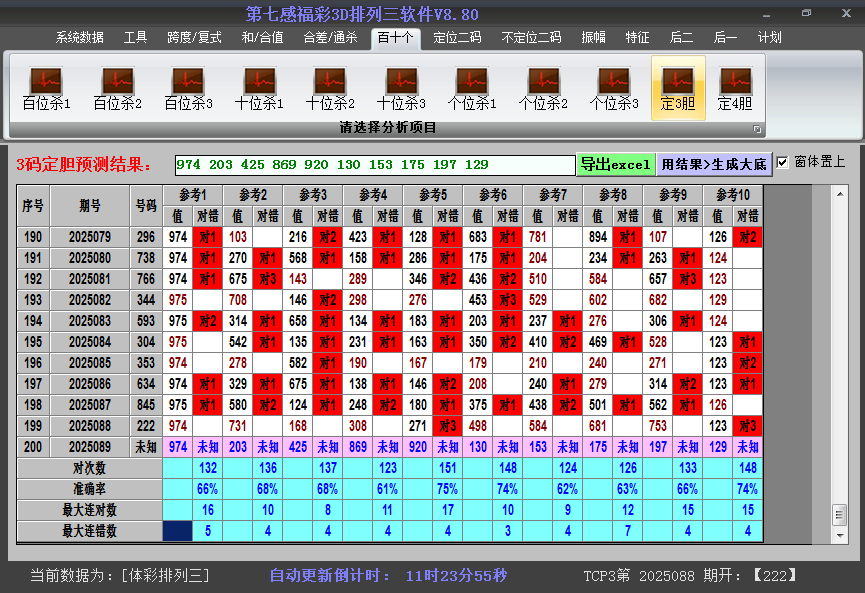Select the 百位杀3 analysis icon
Image resolution: width=865 pixels, height=593 pixels.
pos(188,88)
